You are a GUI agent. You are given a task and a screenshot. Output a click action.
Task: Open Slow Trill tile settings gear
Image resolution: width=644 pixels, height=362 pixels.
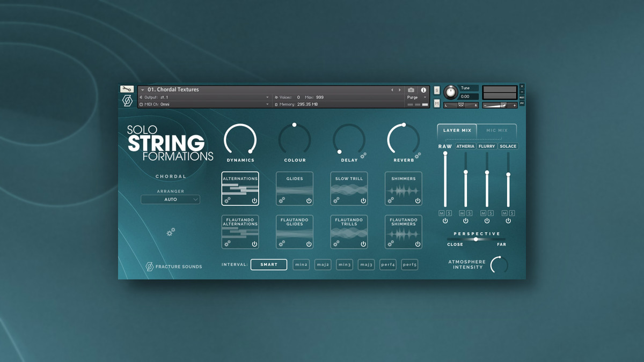tap(336, 200)
